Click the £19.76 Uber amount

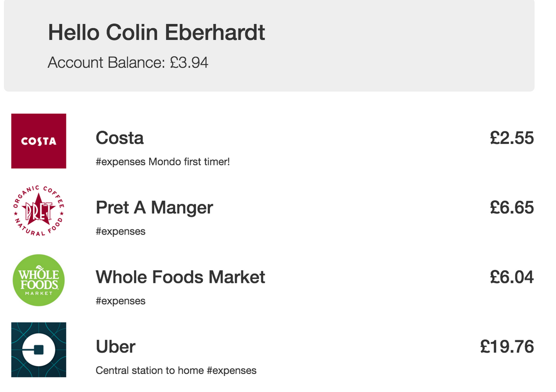pyautogui.click(x=507, y=347)
